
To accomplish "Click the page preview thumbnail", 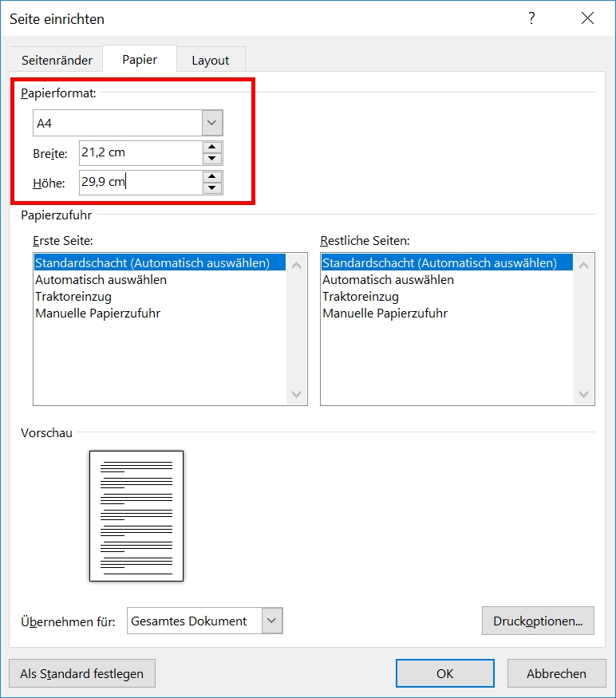I will 136,516.
